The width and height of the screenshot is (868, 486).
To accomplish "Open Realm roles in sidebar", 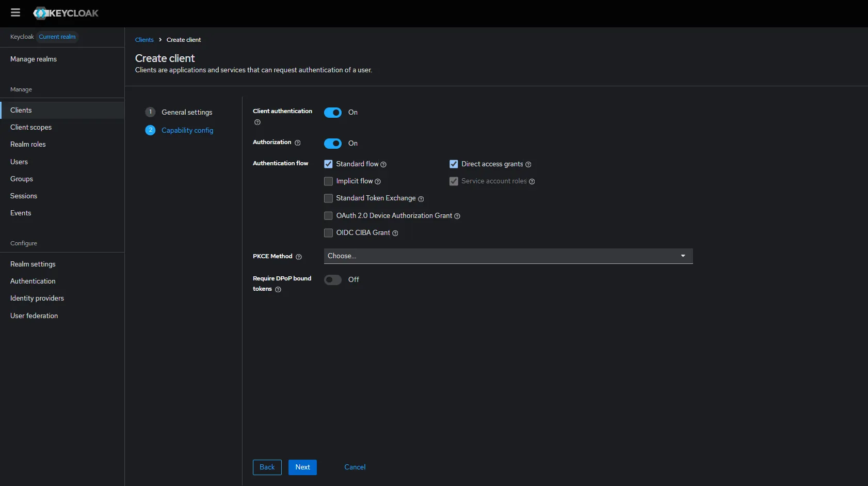I will [62, 144].
